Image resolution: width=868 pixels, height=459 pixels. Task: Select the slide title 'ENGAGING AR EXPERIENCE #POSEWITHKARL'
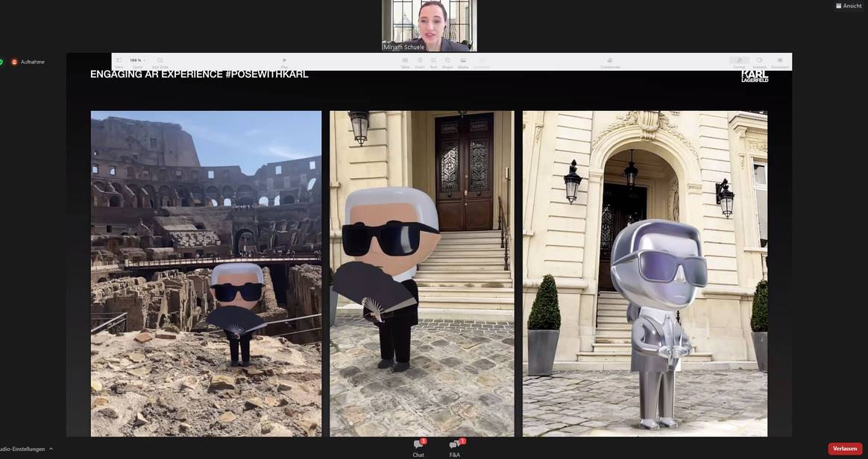[x=199, y=74]
